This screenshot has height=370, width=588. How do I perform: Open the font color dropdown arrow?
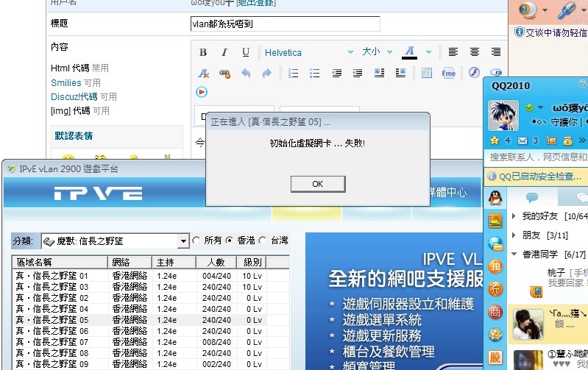click(x=428, y=52)
